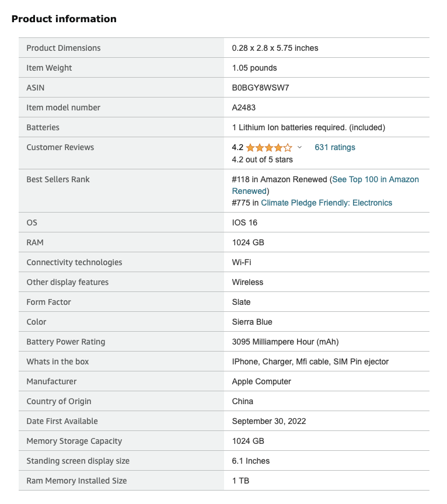The width and height of the screenshot is (447, 504).
Task: Open the 631 ratings link
Action: coord(335,148)
